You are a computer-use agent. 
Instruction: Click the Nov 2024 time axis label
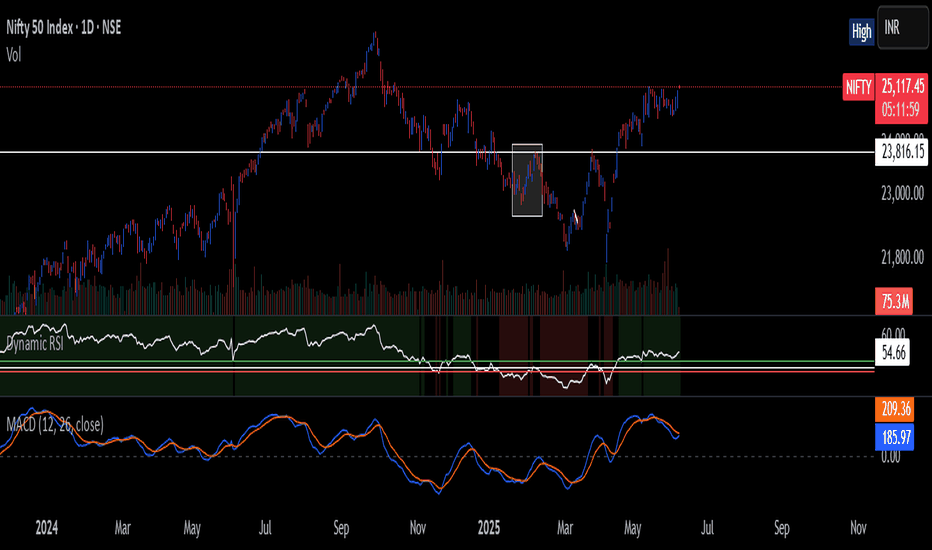[418, 528]
